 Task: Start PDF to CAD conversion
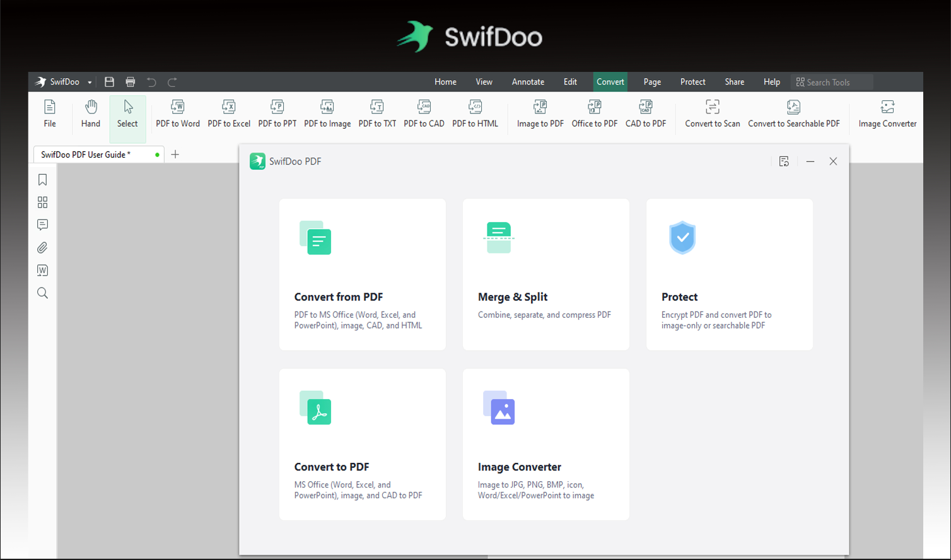(424, 114)
